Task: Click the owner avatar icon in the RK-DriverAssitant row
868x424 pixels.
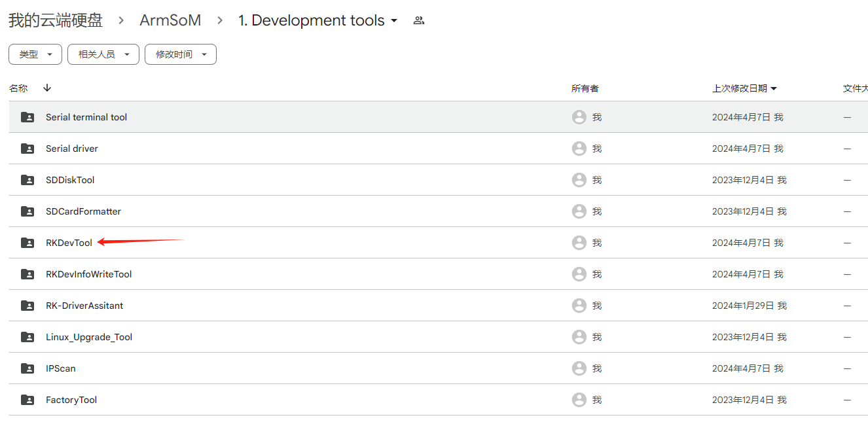Action: point(579,306)
